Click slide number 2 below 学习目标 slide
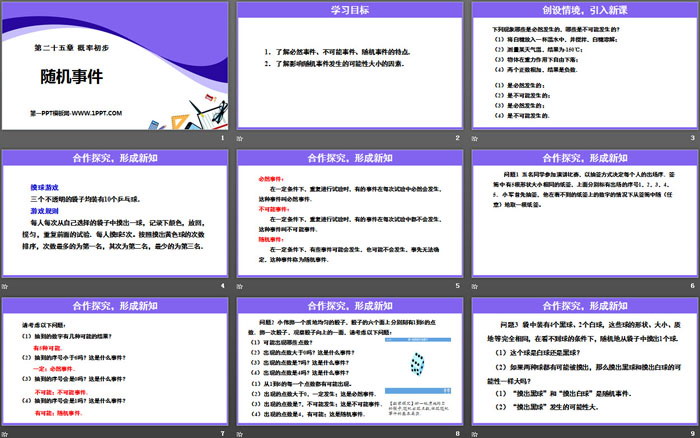This screenshot has height=438, width=700. 458,138
